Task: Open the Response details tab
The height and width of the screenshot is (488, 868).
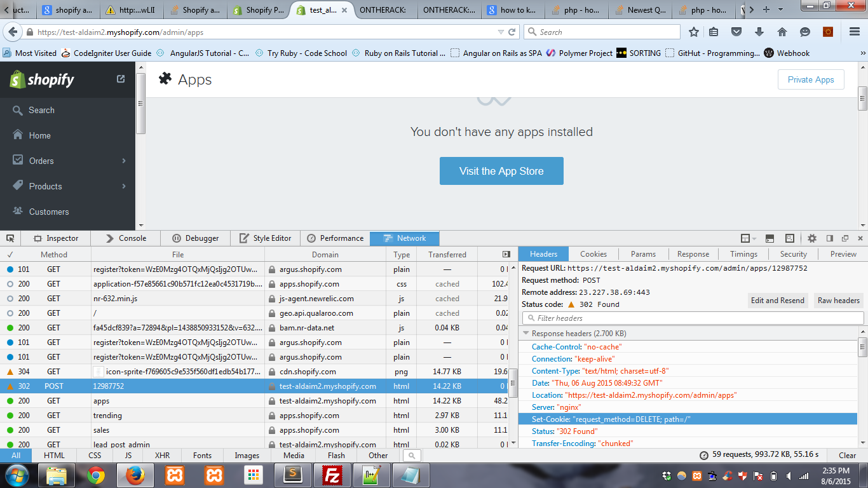Action: (693, 254)
